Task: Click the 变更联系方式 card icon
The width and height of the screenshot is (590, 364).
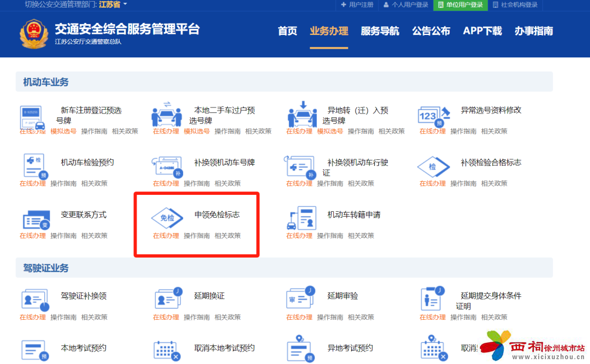Action: coord(36,220)
